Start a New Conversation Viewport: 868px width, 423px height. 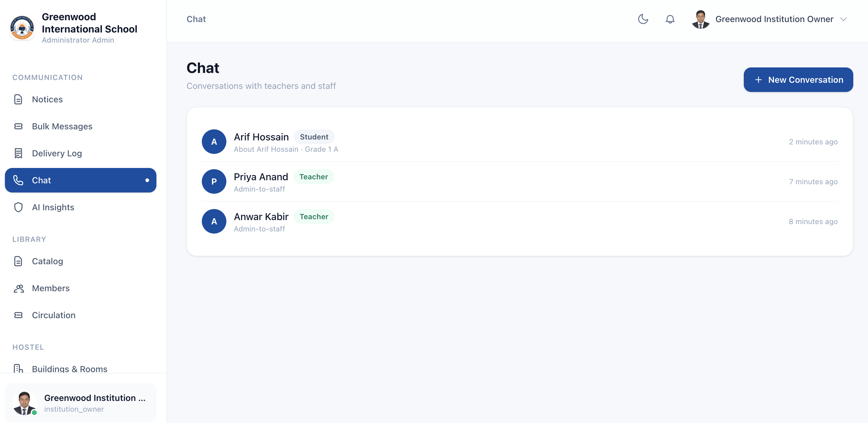click(x=798, y=80)
